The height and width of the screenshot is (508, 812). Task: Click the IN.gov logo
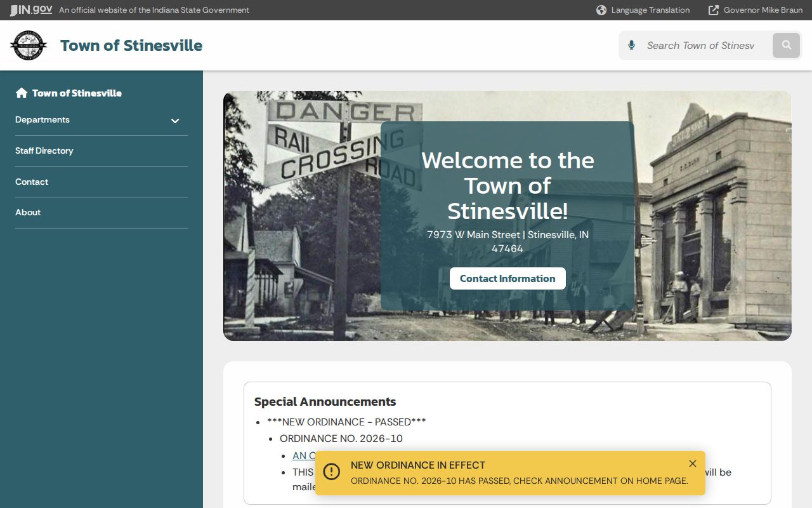pyautogui.click(x=30, y=10)
